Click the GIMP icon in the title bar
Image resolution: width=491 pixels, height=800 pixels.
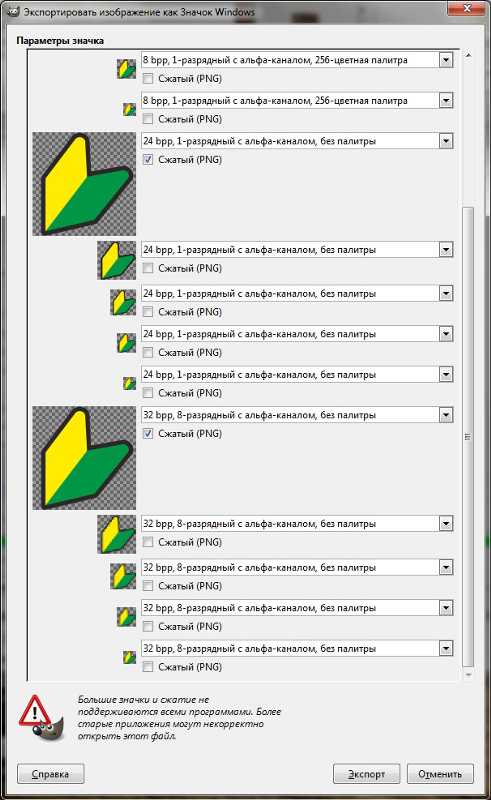pyautogui.click(x=12, y=11)
